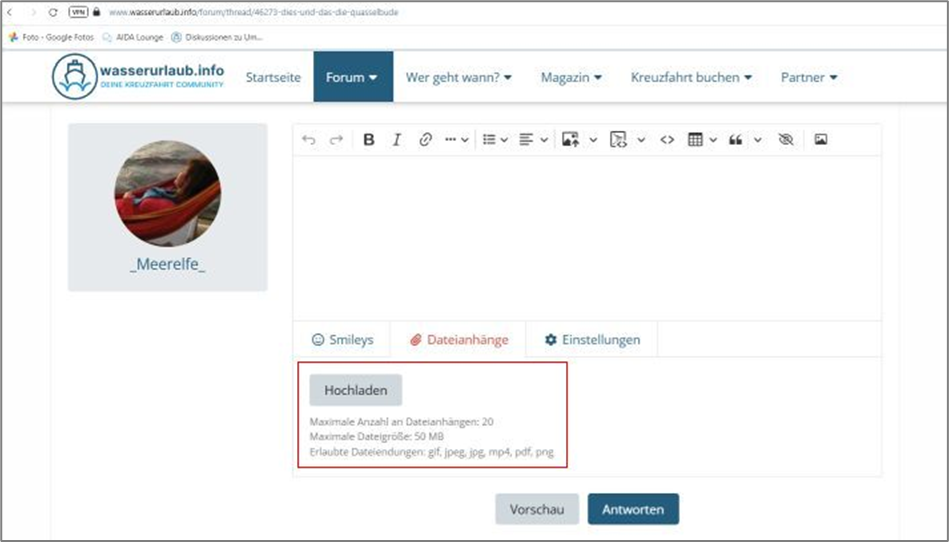This screenshot has height=542, width=949.
Task: Insert a hyperlink using the link icon
Action: tap(425, 140)
